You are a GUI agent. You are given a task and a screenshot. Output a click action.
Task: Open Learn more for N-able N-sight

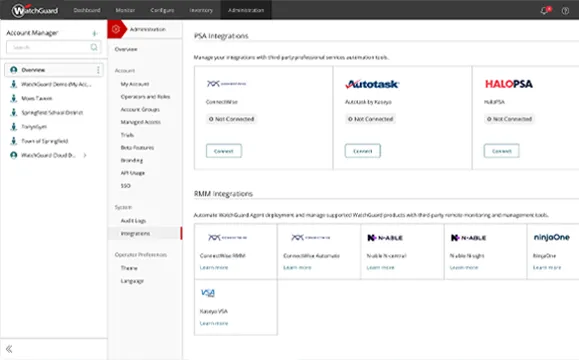click(x=464, y=267)
